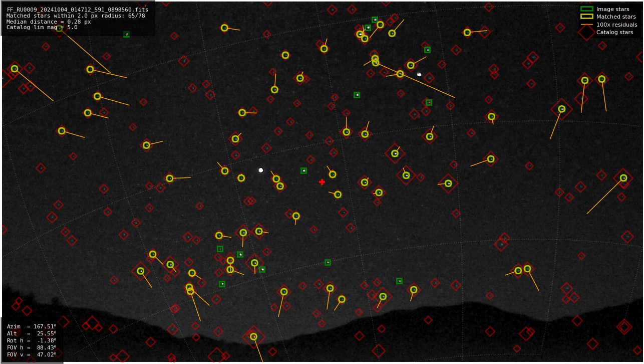Click the 'Image stars' legend label
Image resolution: width=644 pixels, height=364 pixels.
pos(612,9)
